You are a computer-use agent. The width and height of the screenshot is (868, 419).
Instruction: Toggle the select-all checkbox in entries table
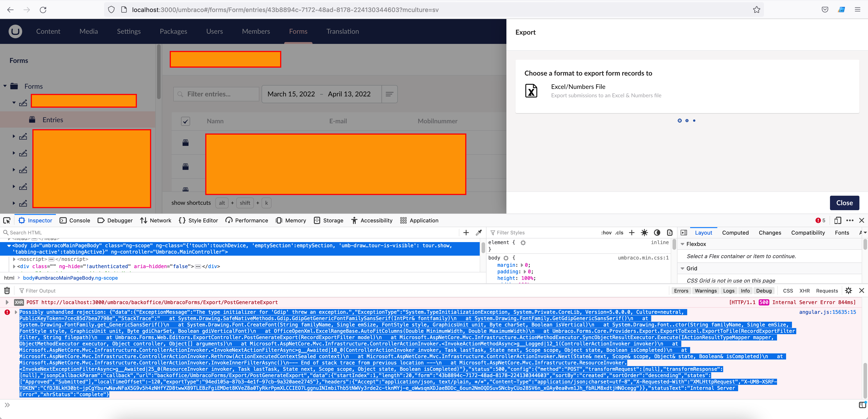(186, 121)
